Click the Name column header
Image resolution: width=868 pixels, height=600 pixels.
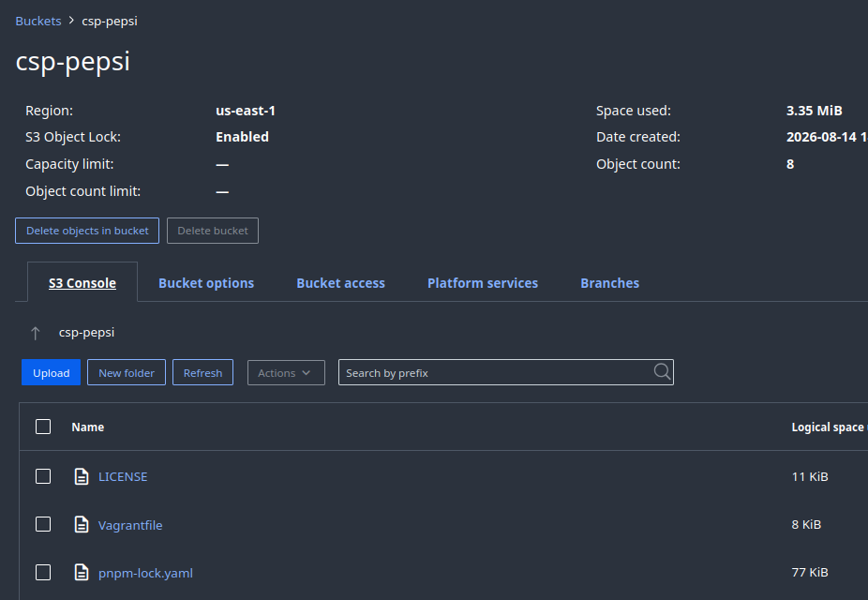click(x=87, y=427)
